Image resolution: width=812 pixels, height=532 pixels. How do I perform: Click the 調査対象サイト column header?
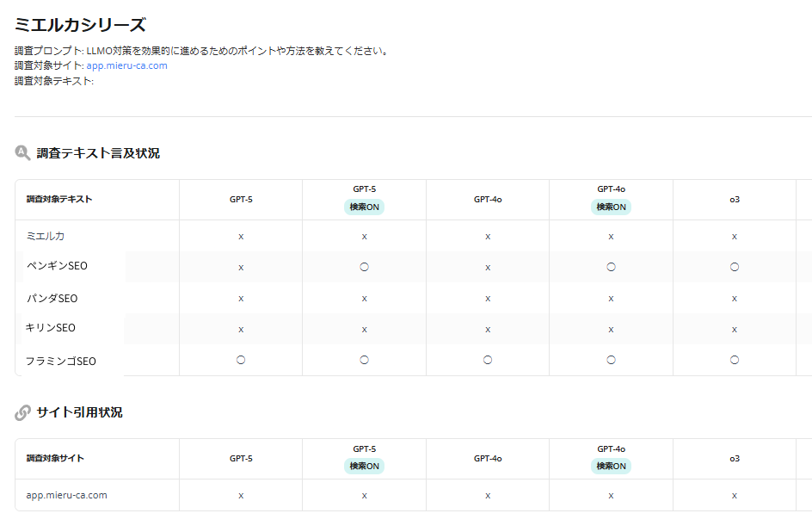(x=55, y=459)
